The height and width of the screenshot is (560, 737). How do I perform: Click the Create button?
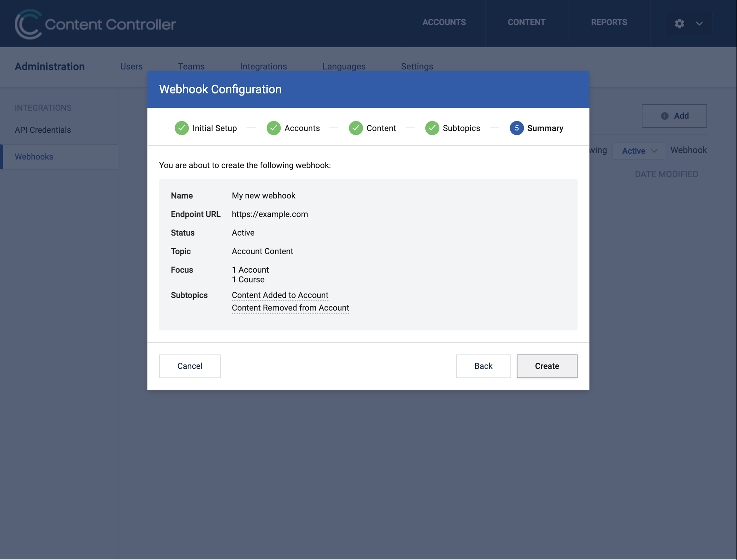547,366
